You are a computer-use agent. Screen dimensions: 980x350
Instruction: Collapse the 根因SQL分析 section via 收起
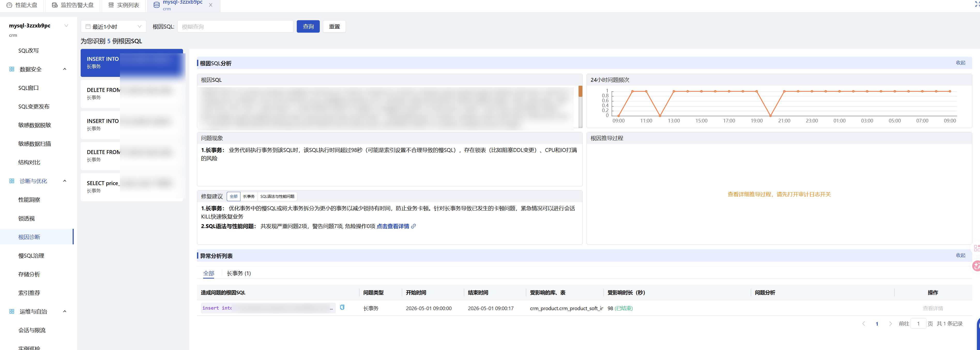(x=961, y=63)
